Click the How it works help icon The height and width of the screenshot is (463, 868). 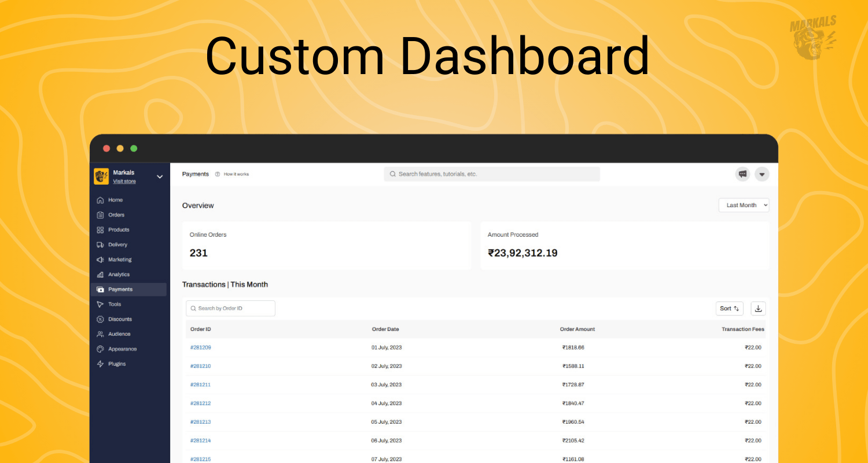[217, 174]
